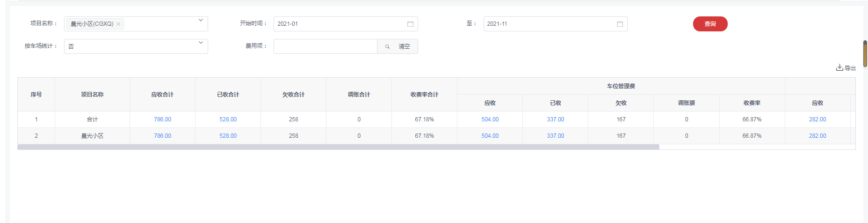Click the horizontal table scrollbar

coord(338,147)
